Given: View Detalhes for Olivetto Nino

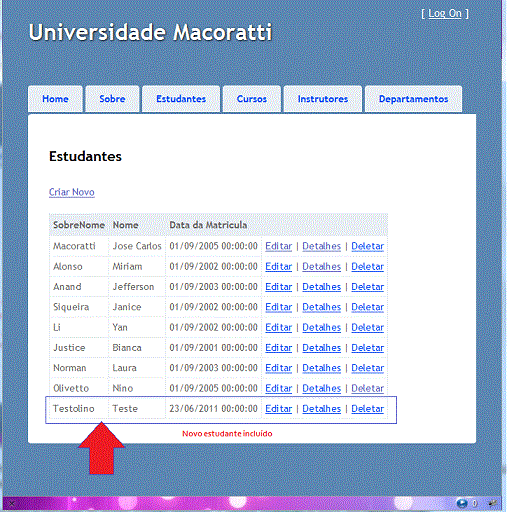Looking at the screenshot, I should click(x=321, y=389).
